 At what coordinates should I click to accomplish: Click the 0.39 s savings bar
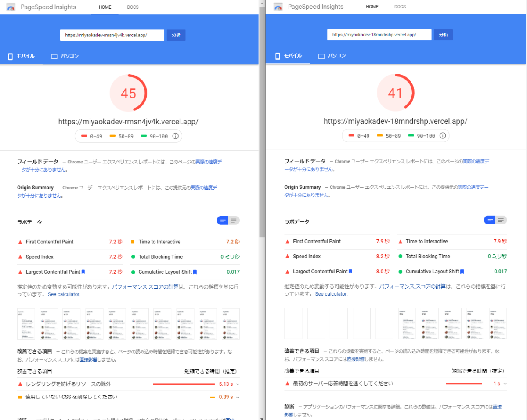(x=212, y=397)
